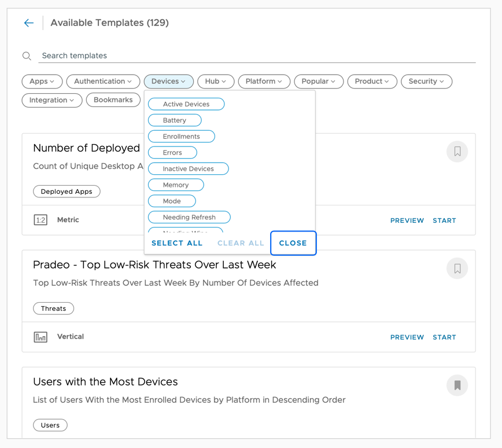This screenshot has width=502, height=448.
Task: Click the Vertical bar chart icon
Action: pyautogui.click(x=40, y=337)
